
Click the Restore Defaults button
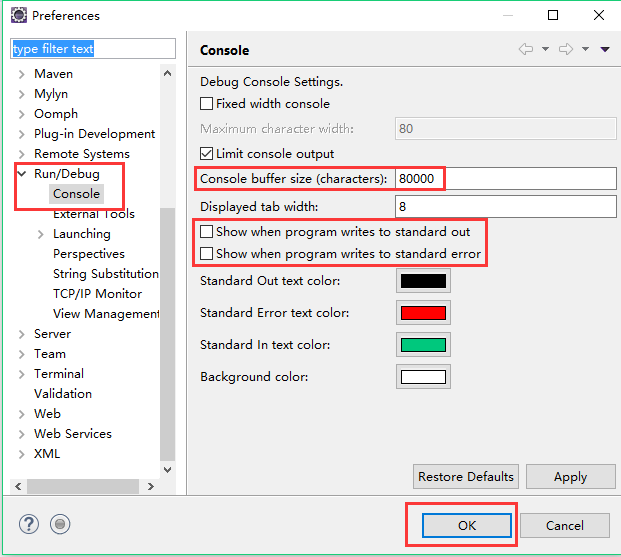pyautogui.click(x=466, y=476)
